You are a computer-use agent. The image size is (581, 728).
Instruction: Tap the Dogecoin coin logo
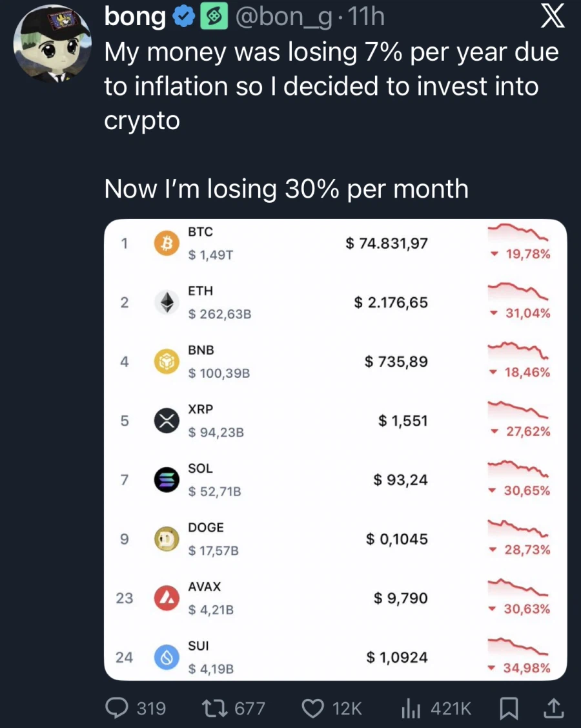coord(167,539)
